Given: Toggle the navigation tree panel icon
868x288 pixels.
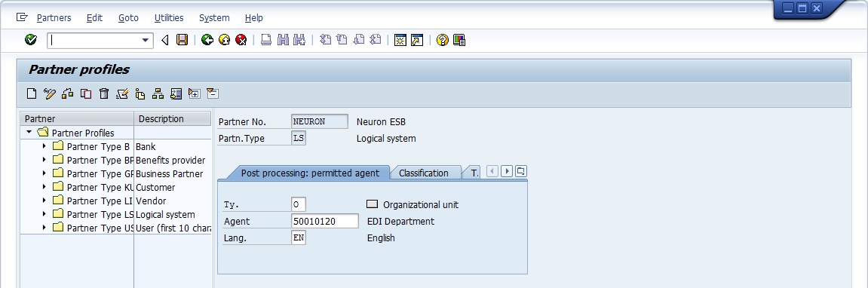Looking at the screenshot, I should (x=176, y=93).
